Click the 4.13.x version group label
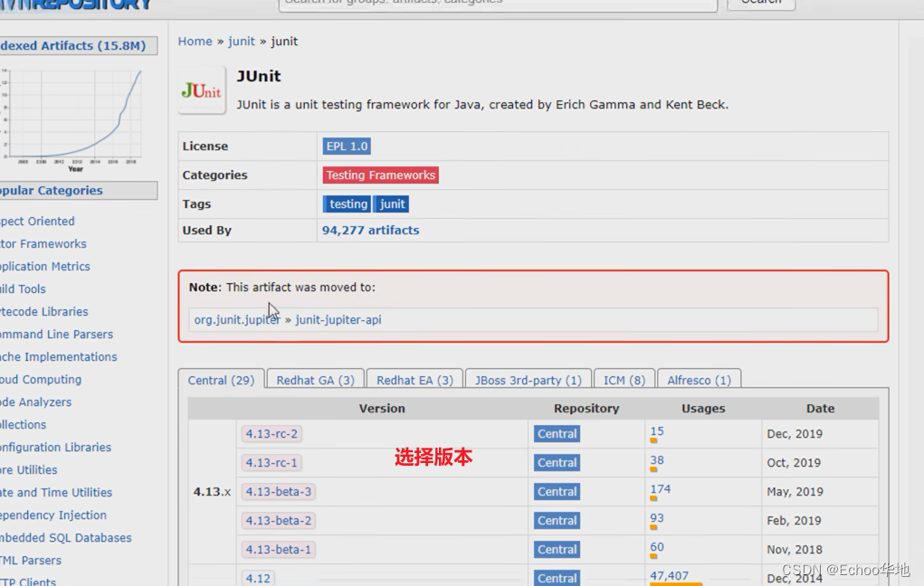 (212, 492)
